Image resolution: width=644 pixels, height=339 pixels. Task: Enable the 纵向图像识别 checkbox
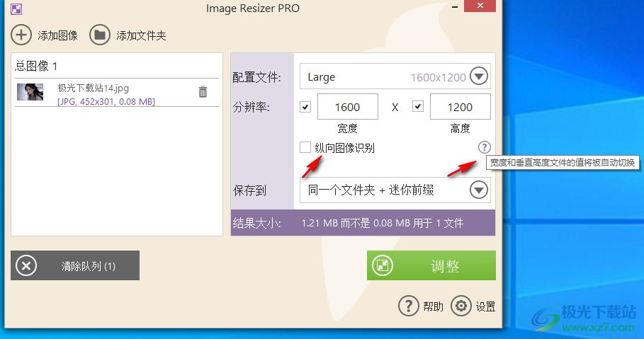click(305, 147)
